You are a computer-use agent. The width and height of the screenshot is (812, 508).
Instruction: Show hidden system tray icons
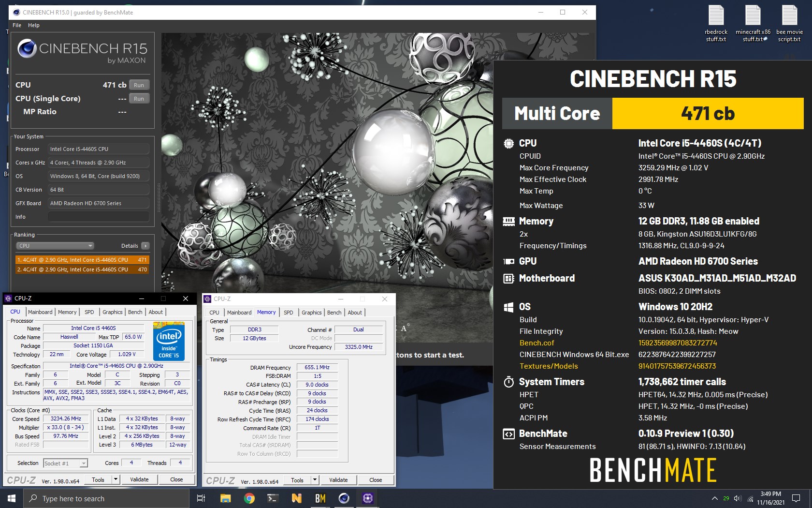pyautogui.click(x=714, y=498)
